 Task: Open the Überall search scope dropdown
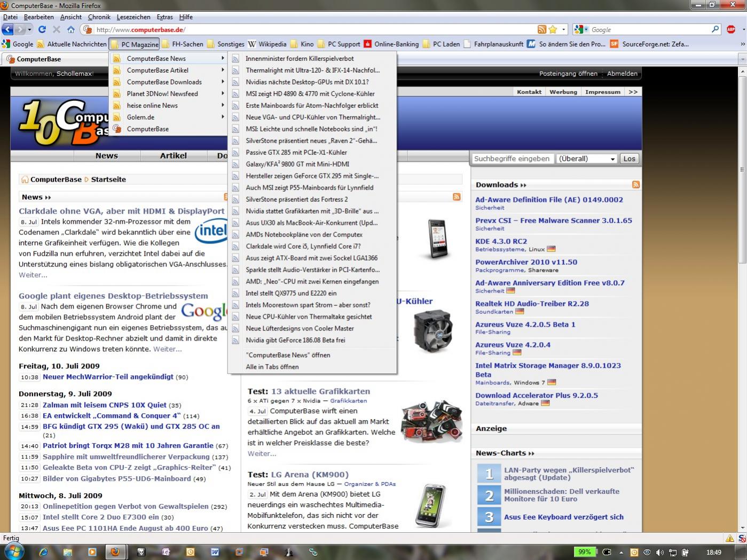[587, 159]
